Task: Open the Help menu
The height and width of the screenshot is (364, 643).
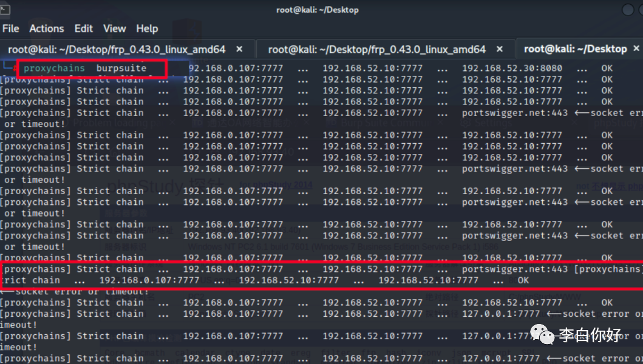Action: pyautogui.click(x=147, y=29)
